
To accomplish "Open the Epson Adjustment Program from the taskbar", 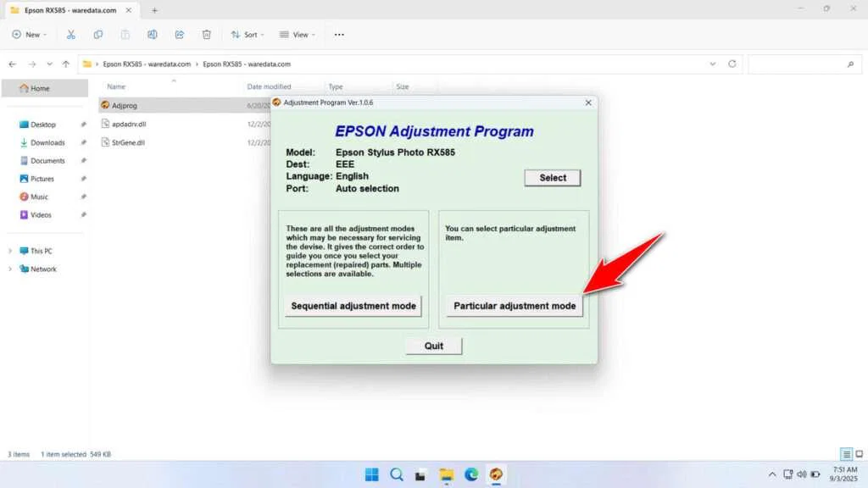I will pos(495,474).
